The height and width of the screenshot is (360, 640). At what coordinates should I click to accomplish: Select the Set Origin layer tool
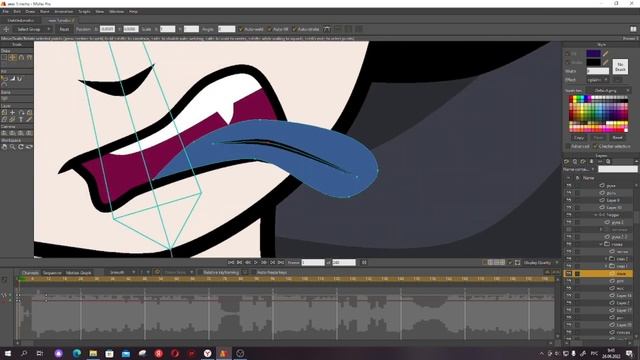point(13,112)
